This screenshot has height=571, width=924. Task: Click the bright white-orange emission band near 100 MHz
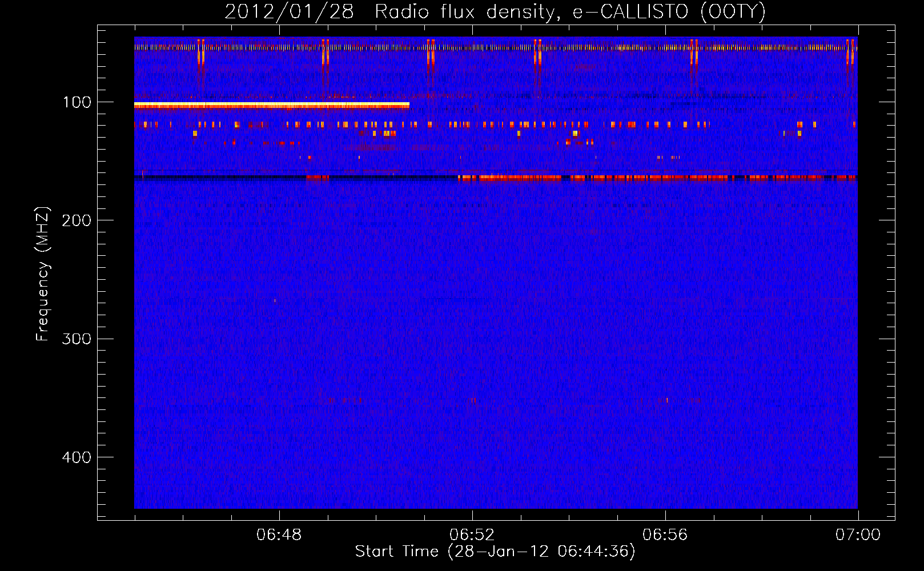click(272, 106)
